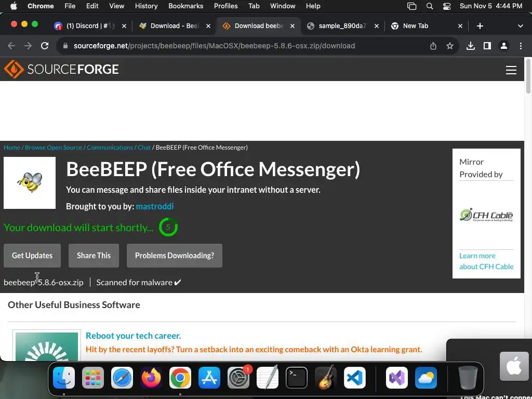The height and width of the screenshot is (399, 532).
Task: Click the SourceForge logo
Action: [x=61, y=69]
